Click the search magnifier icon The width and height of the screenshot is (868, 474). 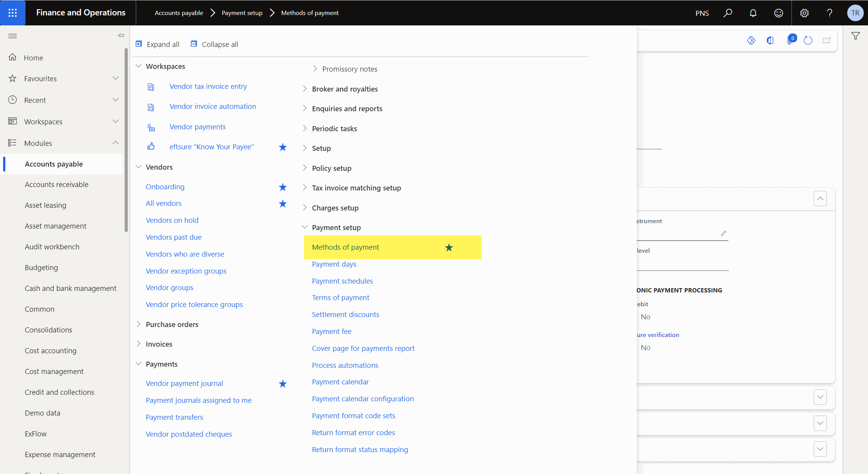[x=728, y=13]
